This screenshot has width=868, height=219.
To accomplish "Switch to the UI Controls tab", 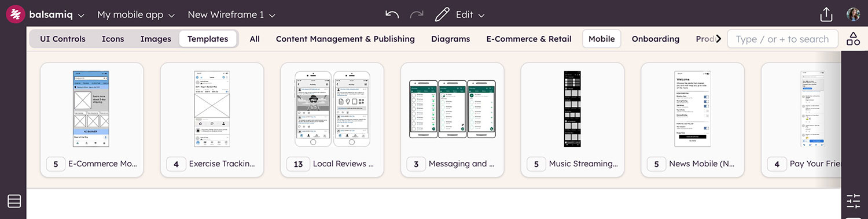I will pos(62,39).
